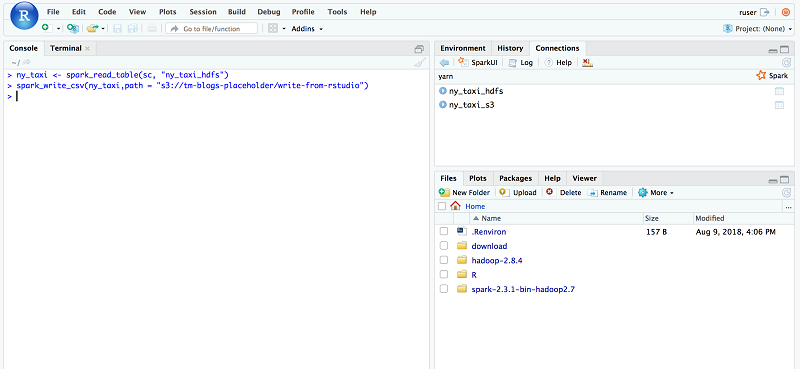The height and width of the screenshot is (369, 800).
Task: Open the View menu
Action: pyautogui.click(x=137, y=12)
